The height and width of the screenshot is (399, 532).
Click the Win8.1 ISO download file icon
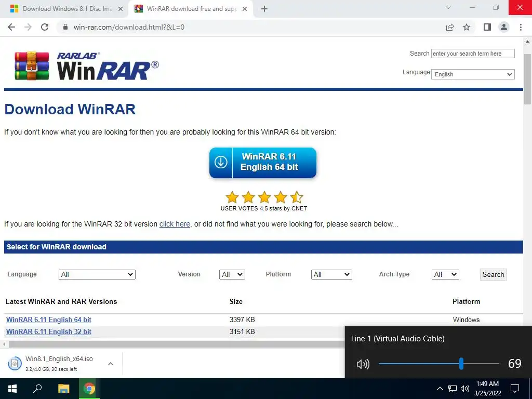15,363
